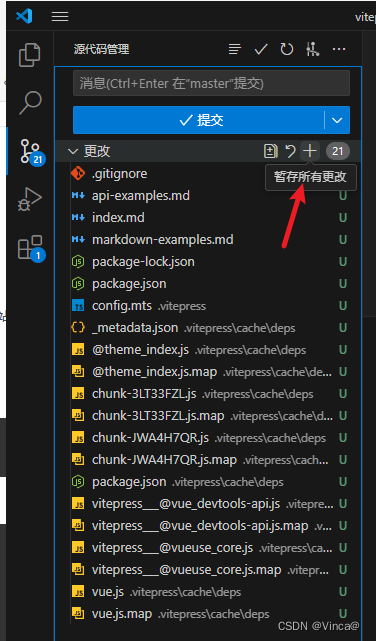This screenshot has width=376, height=641.
Task: Click open all changes icon
Action: [270, 151]
